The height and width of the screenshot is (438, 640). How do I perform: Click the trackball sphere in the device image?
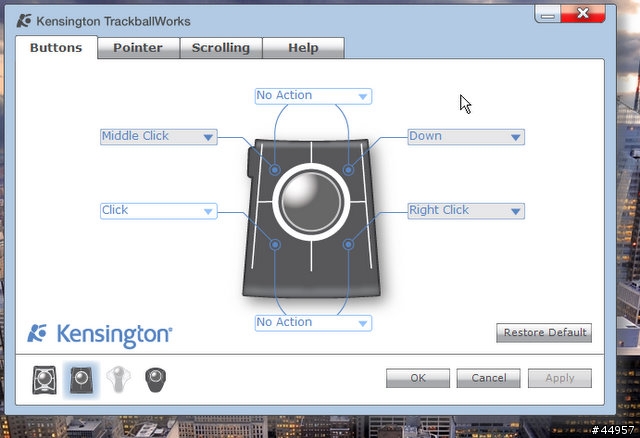pyautogui.click(x=311, y=202)
